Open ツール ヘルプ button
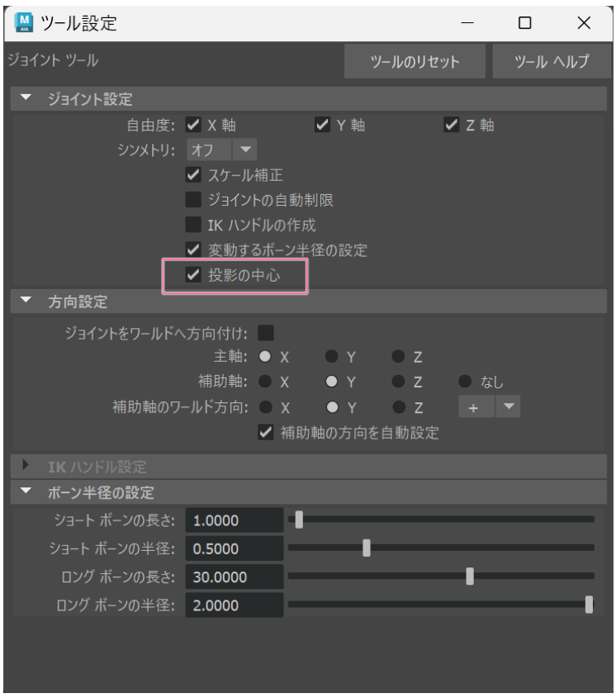 551,64
